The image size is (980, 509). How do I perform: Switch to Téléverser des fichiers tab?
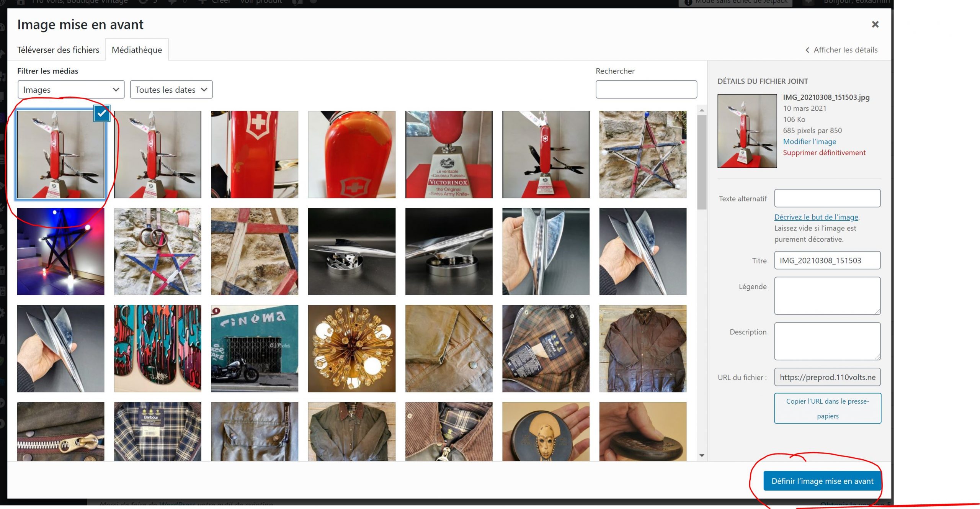58,50
